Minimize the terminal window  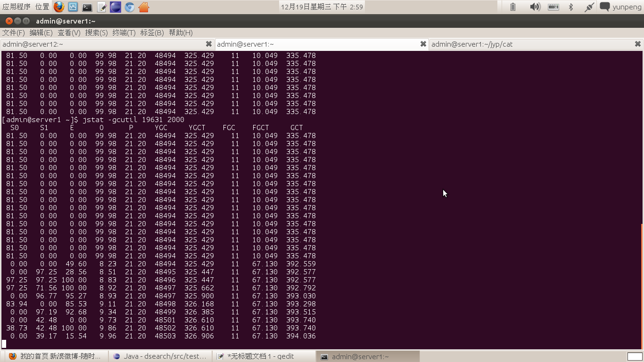pos(17,21)
